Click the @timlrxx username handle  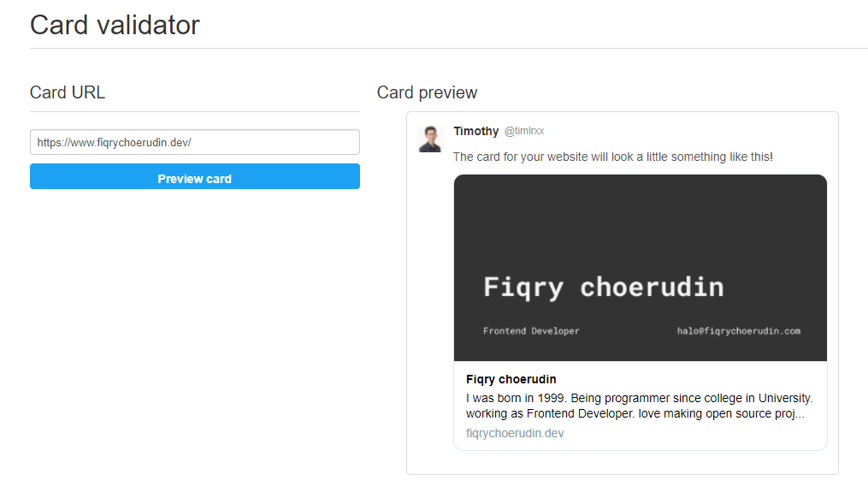pyautogui.click(x=526, y=131)
